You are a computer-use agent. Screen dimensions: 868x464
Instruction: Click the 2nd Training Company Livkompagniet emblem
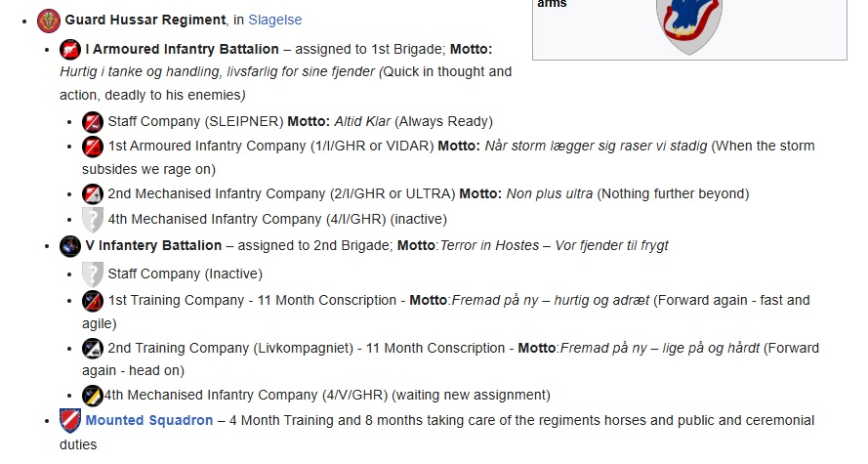coord(93,349)
